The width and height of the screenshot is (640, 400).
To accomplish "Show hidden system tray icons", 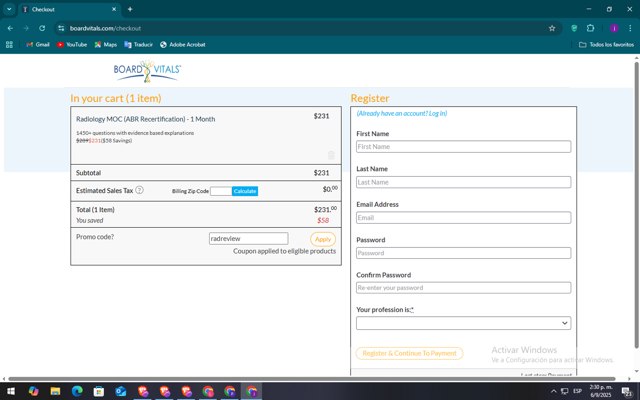I will [553, 391].
